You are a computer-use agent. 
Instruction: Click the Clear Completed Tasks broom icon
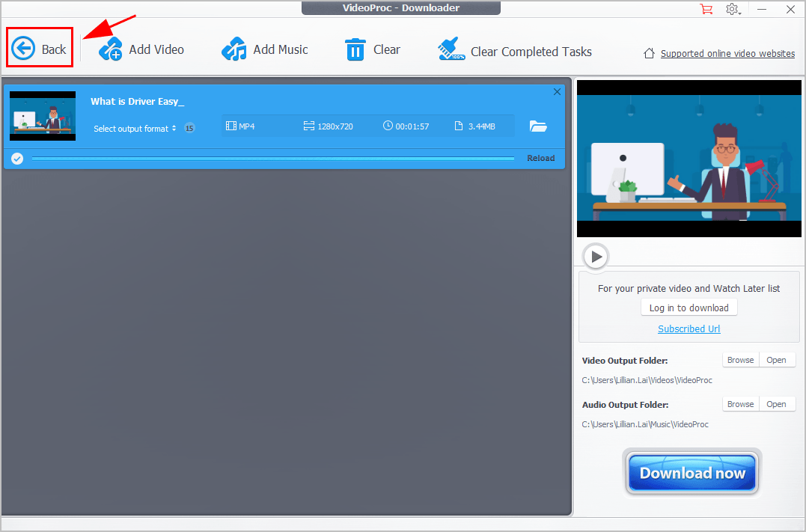pyautogui.click(x=452, y=50)
